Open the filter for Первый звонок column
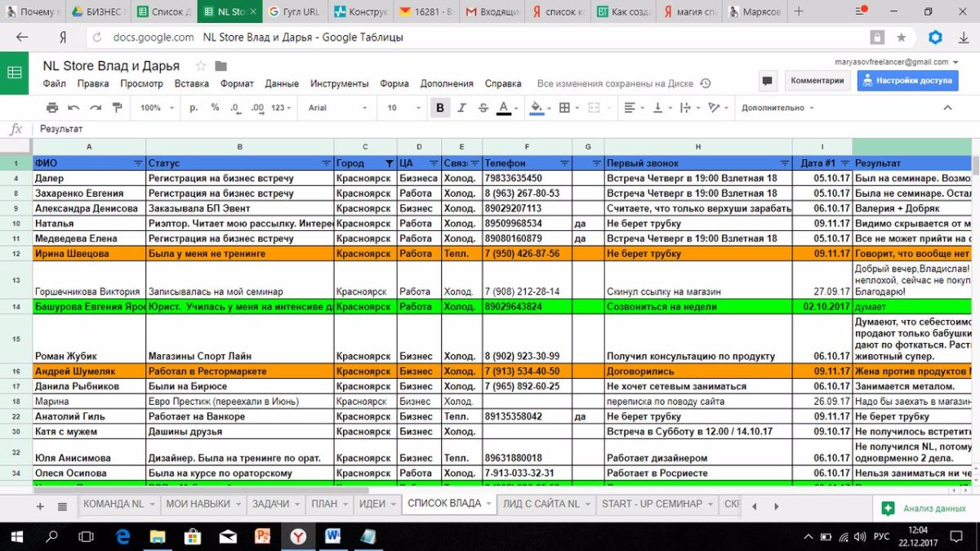Screen dimensions: 980x551 785,163
